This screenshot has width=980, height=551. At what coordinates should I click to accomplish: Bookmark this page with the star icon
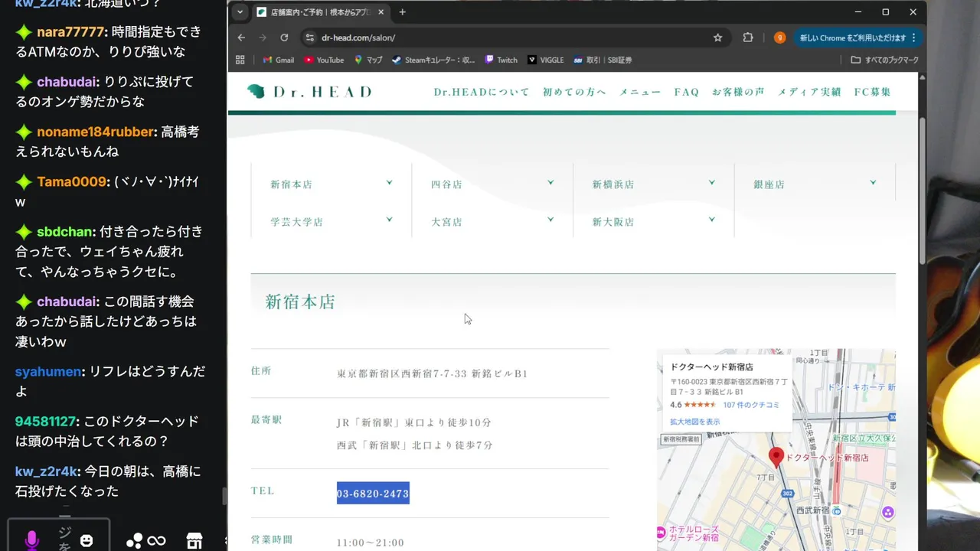(717, 37)
